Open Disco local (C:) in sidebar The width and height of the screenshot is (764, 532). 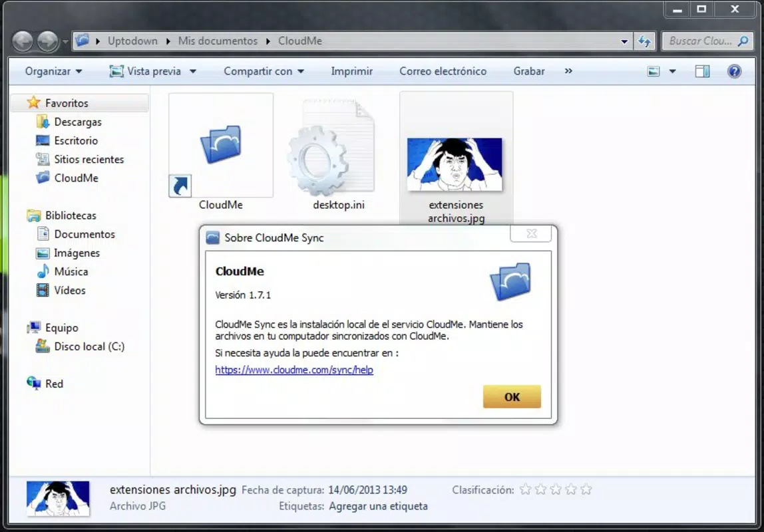click(89, 346)
